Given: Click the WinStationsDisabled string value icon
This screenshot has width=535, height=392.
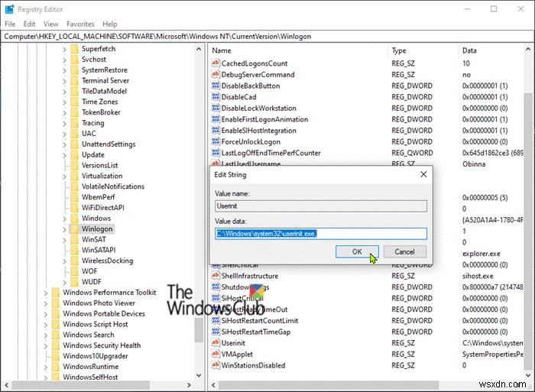Looking at the screenshot, I should [216, 365].
